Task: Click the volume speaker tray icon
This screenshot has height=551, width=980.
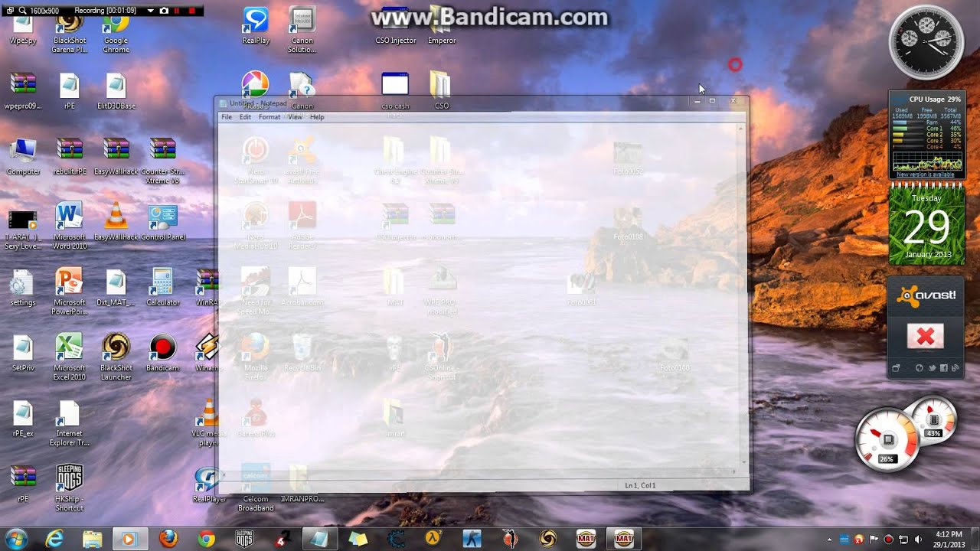Action: (x=918, y=540)
